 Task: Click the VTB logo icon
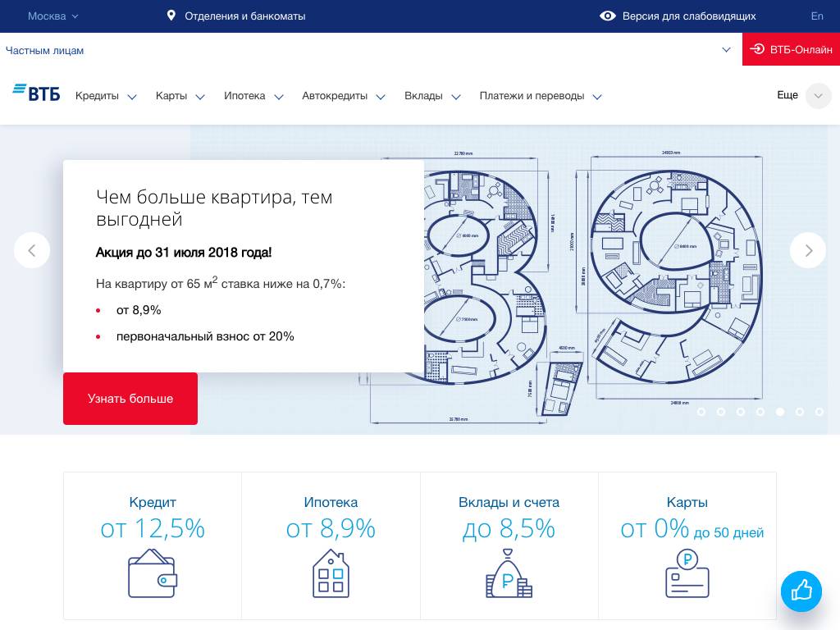coord(36,93)
